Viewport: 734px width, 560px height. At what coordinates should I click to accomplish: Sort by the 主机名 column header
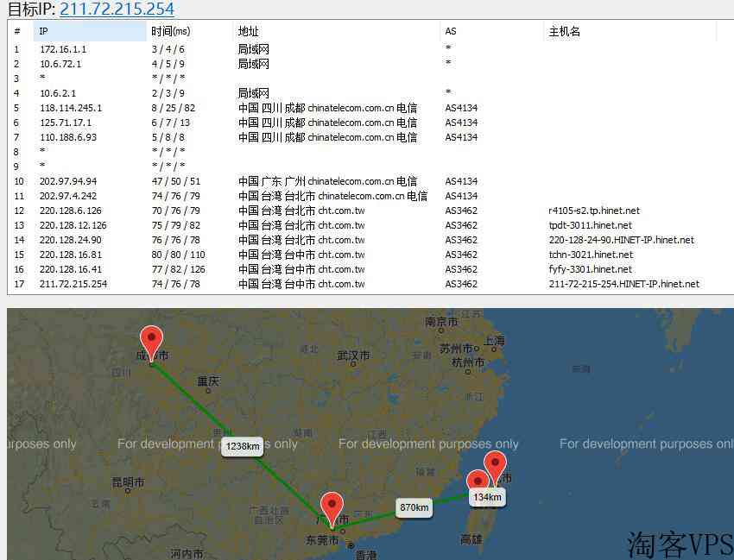click(630, 31)
